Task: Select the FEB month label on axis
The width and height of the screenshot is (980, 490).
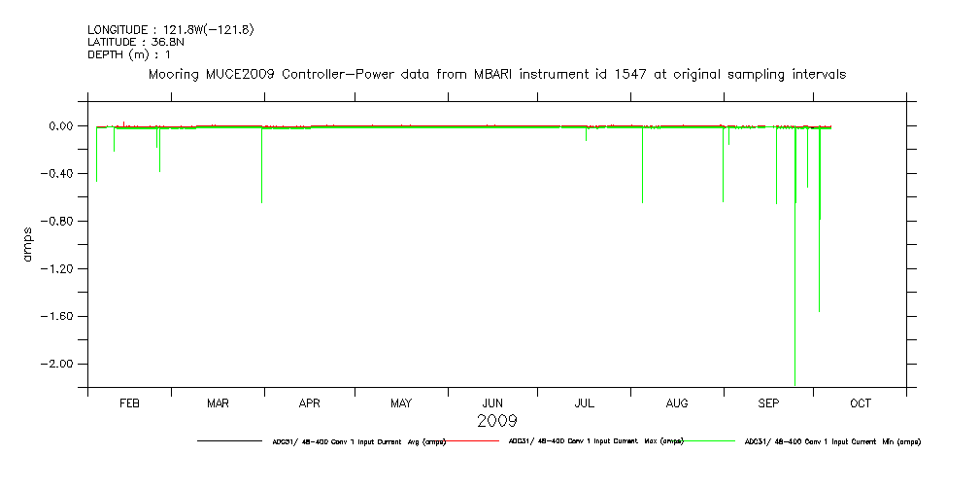Action: 129,402
